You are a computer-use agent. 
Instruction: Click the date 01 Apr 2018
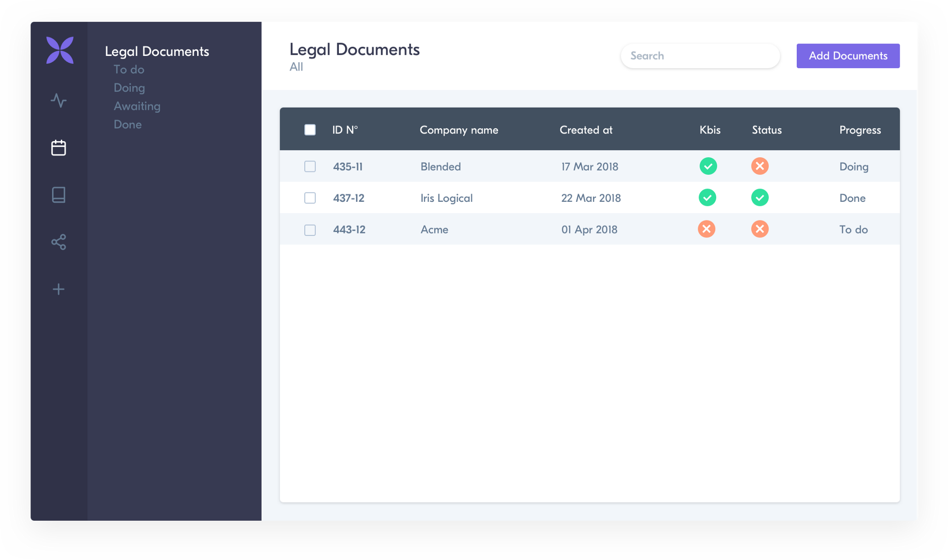589,230
